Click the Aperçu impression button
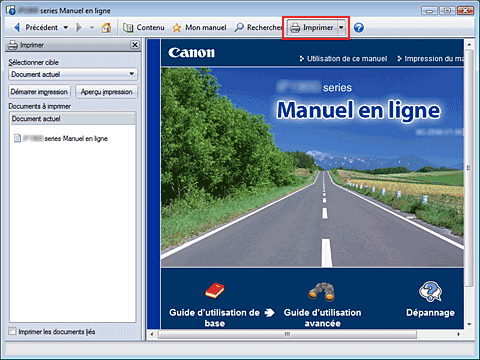 (x=107, y=92)
